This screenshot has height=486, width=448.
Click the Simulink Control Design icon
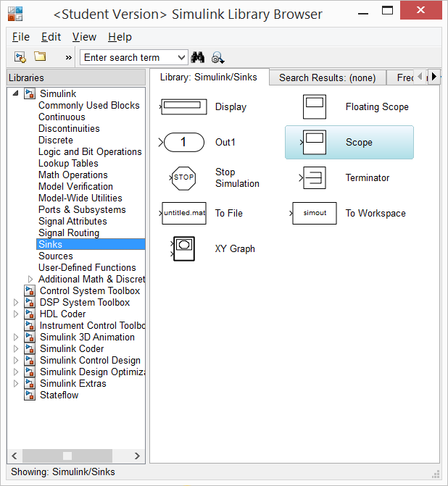point(30,360)
